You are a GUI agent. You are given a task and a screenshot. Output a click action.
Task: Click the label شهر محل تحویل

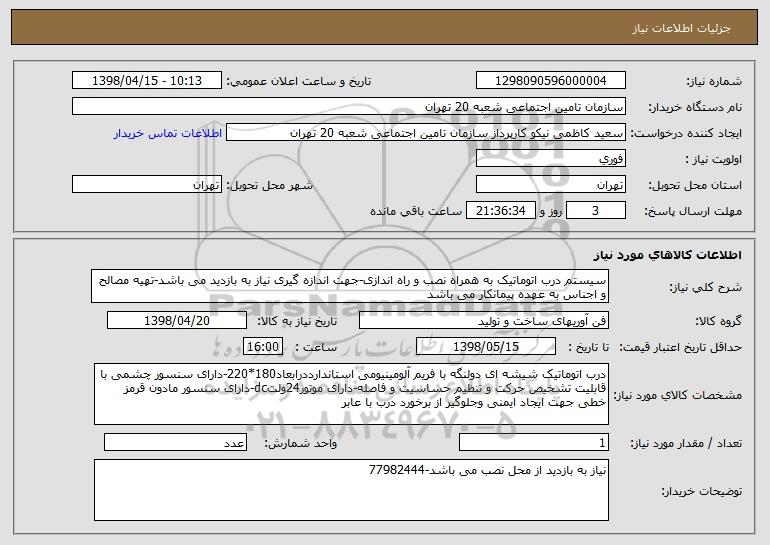(x=269, y=185)
